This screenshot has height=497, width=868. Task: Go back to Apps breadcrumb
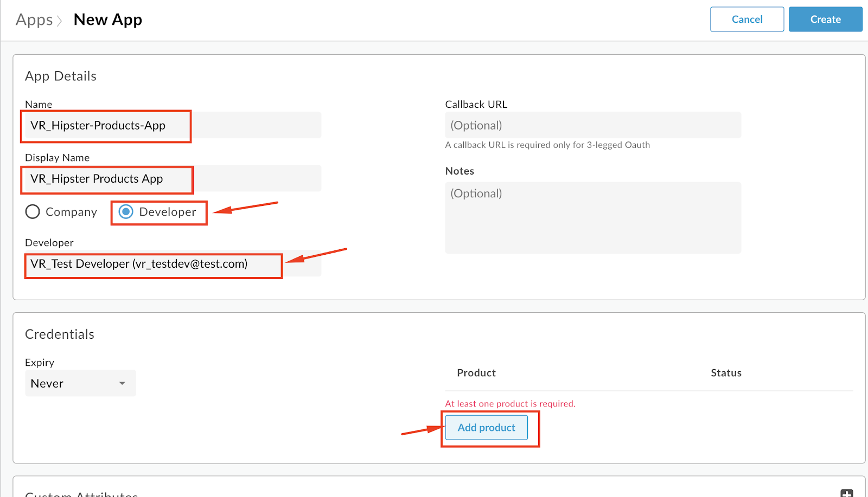(34, 20)
